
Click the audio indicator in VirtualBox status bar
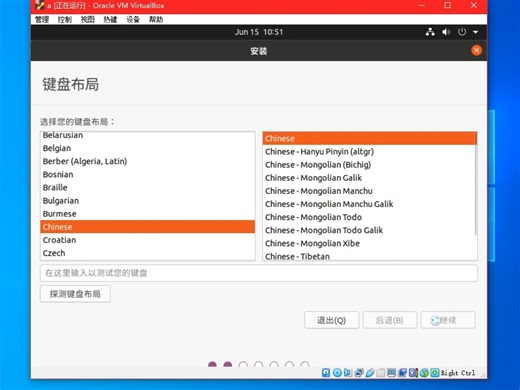pos(347,373)
